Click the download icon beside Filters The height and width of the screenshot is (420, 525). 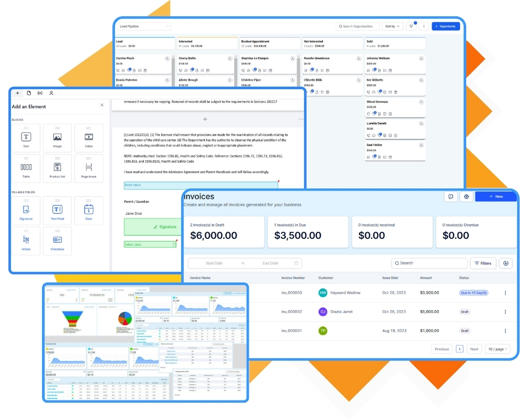tap(506, 263)
